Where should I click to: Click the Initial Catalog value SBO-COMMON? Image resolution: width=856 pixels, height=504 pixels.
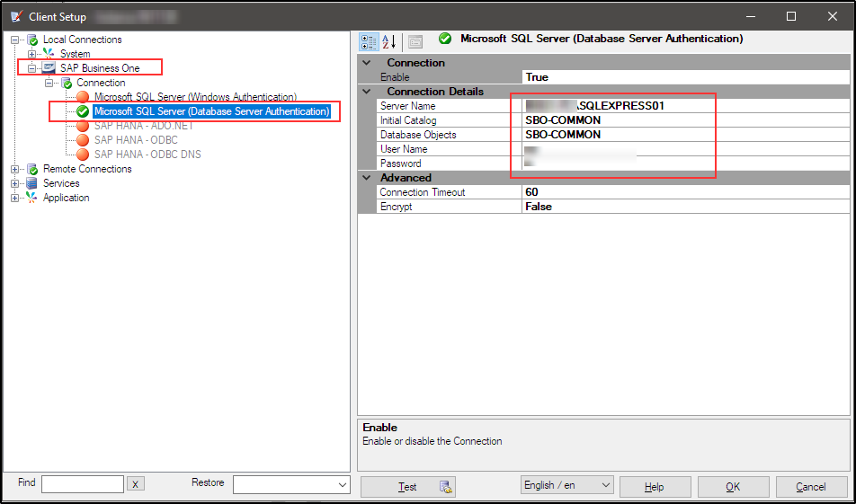pyautogui.click(x=686, y=120)
